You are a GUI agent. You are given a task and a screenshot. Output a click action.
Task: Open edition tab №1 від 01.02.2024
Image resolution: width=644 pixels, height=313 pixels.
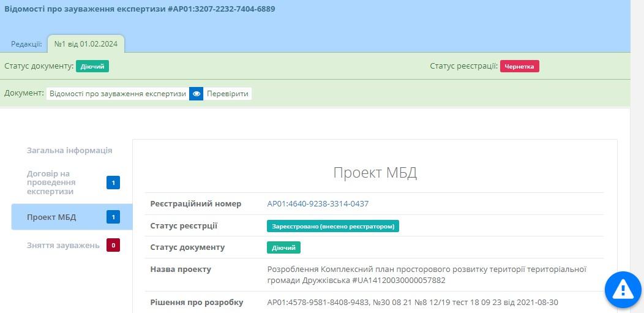[86, 44]
